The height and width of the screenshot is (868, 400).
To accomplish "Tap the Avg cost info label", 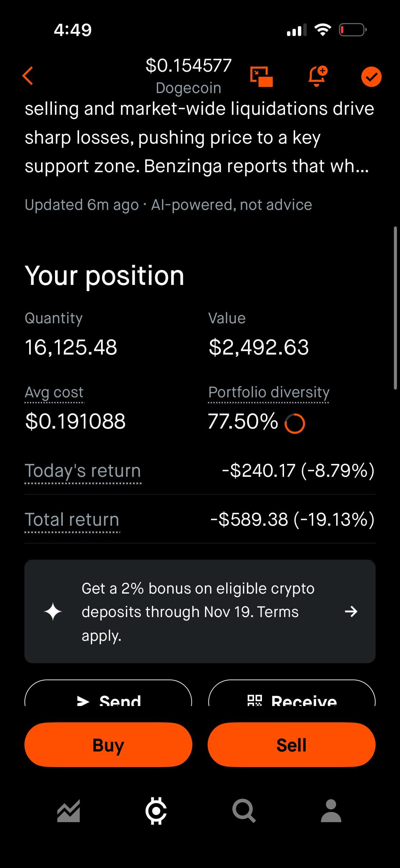I will (x=54, y=393).
